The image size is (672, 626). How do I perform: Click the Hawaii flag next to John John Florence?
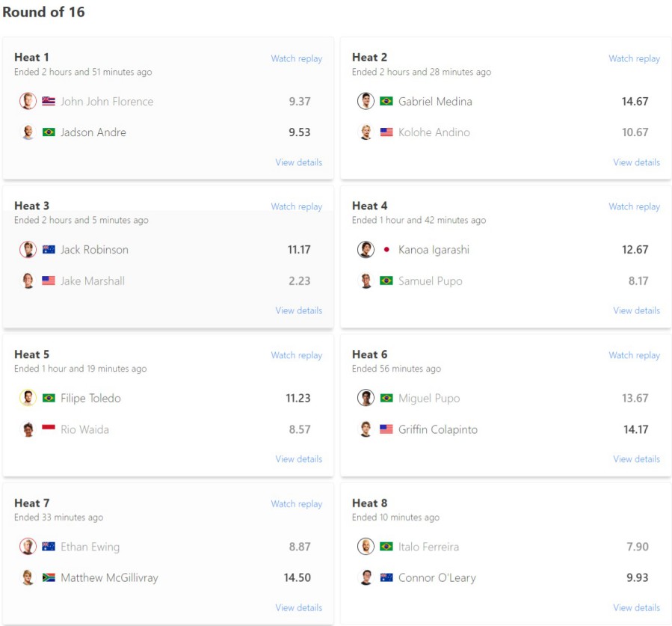tap(49, 101)
